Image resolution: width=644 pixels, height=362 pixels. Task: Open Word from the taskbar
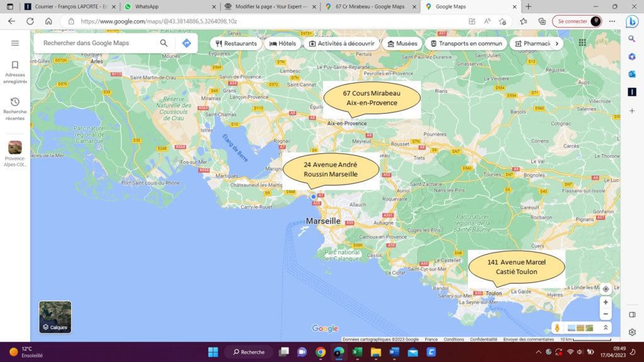pos(394,352)
